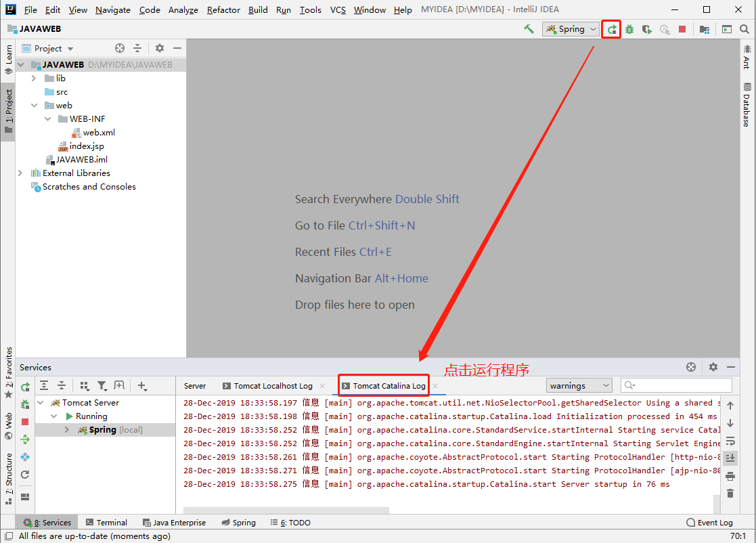
Task: Click Expand All in the Services toolbar
Action: 44,385
